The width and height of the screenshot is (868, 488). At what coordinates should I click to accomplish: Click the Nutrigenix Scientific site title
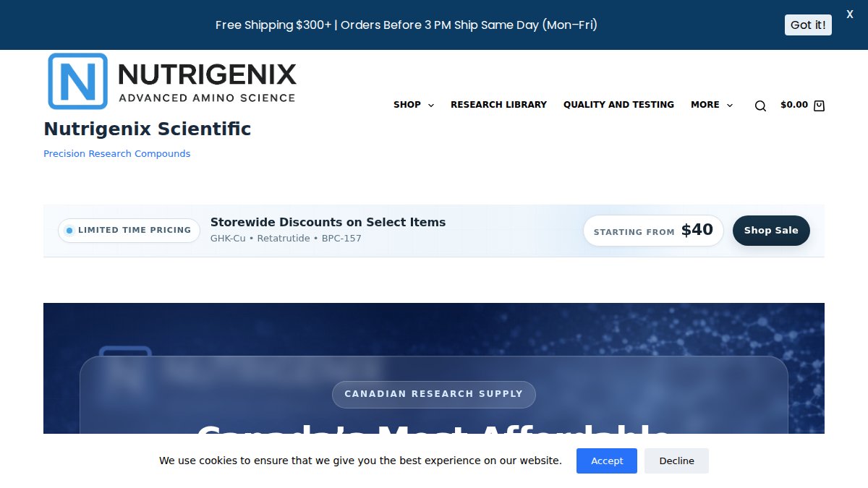pyautogui.click(x=148, y=129)
